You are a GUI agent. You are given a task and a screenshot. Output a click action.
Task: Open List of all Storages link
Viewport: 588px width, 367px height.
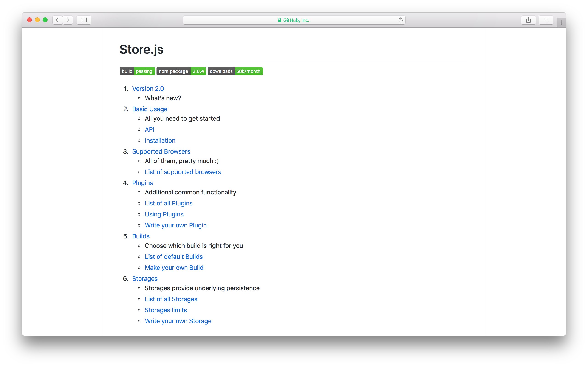(171, 299)
